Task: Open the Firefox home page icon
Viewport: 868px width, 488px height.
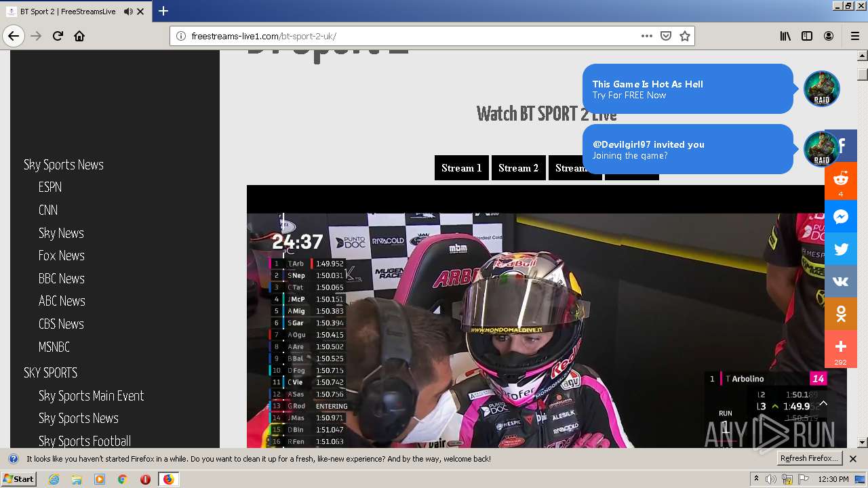Action: pyautogui.click(x=79, y=36)
